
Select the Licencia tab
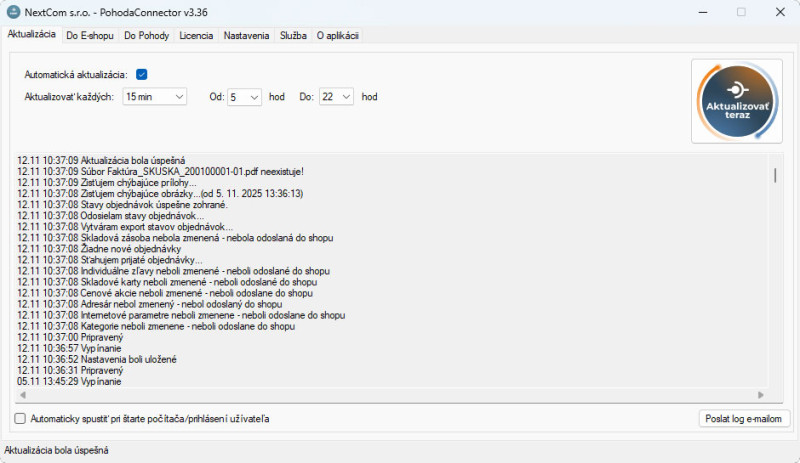click(x=196, y=36)
